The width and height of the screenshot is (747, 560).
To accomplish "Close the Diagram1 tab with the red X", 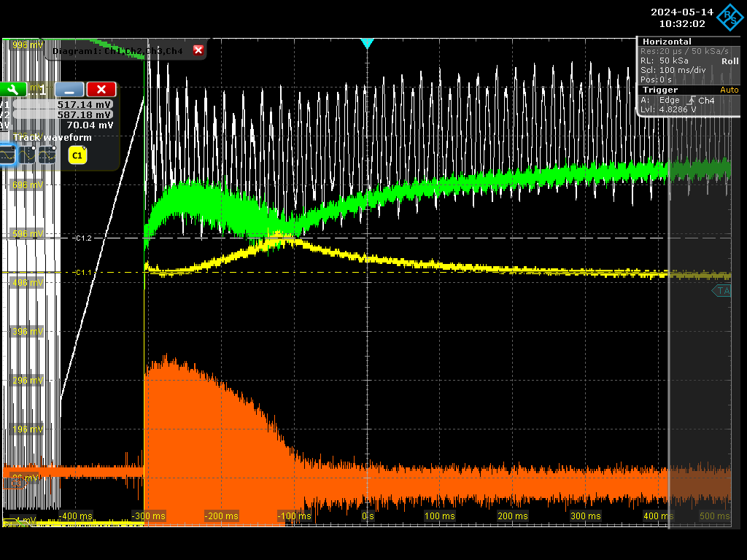I will [198, 50].
